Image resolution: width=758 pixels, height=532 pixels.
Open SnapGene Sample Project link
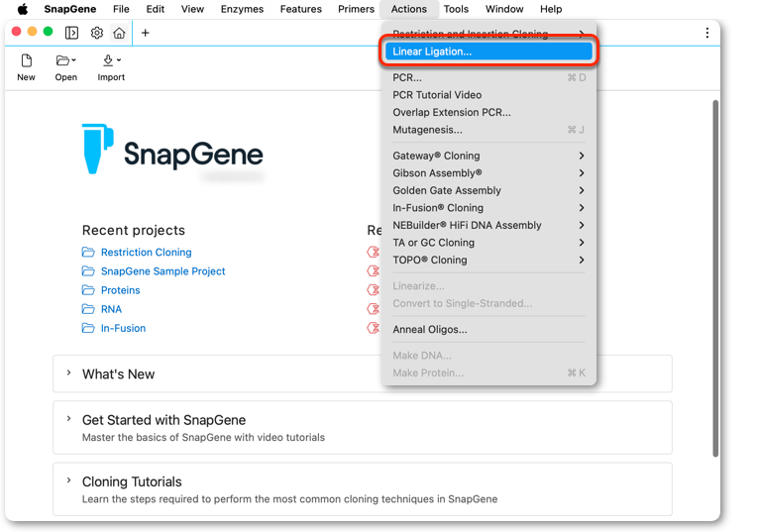tap(162, 271)
